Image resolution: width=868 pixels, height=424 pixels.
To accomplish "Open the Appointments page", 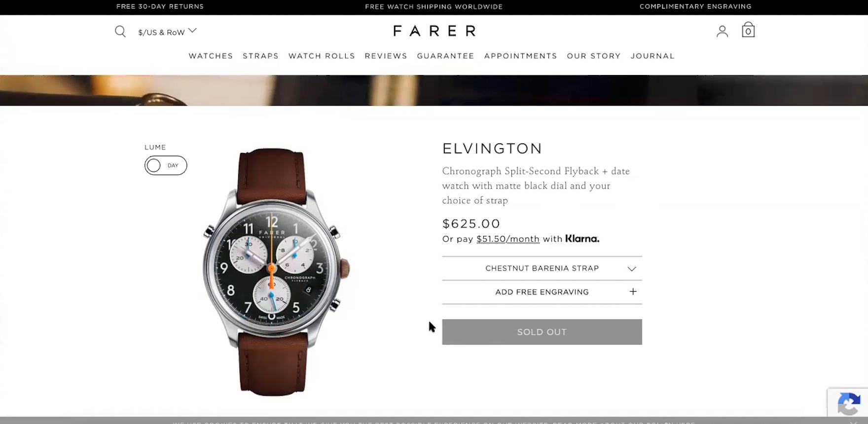I will 520,56.
